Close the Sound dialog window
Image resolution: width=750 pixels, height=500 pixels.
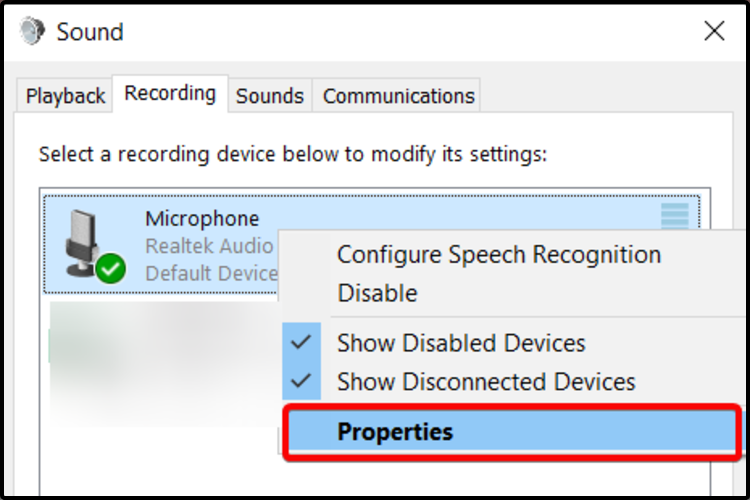click(714, 31)
